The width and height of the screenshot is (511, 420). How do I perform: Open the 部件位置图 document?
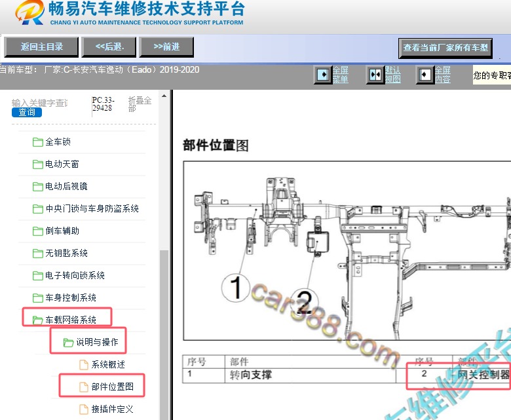[x=113, y=387]
